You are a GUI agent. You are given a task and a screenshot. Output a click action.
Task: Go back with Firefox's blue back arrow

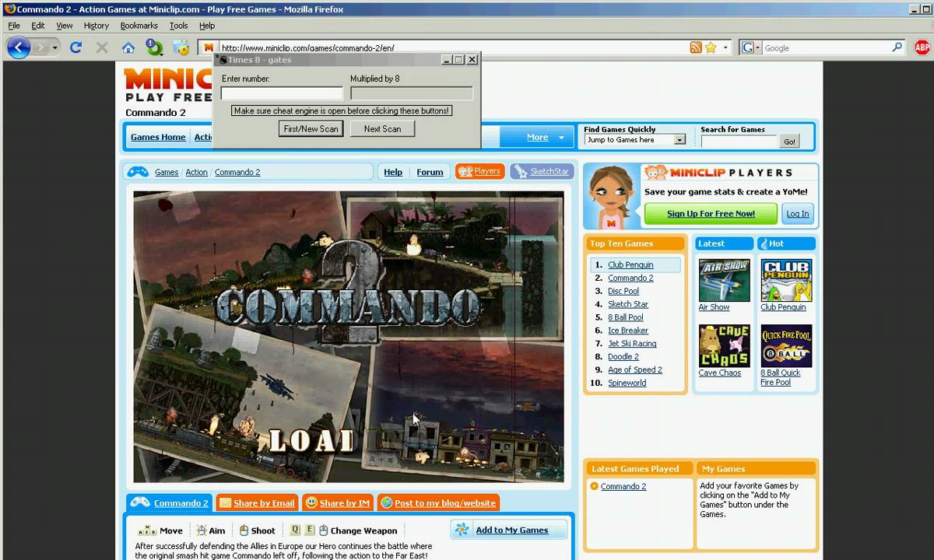click(19, 47)
